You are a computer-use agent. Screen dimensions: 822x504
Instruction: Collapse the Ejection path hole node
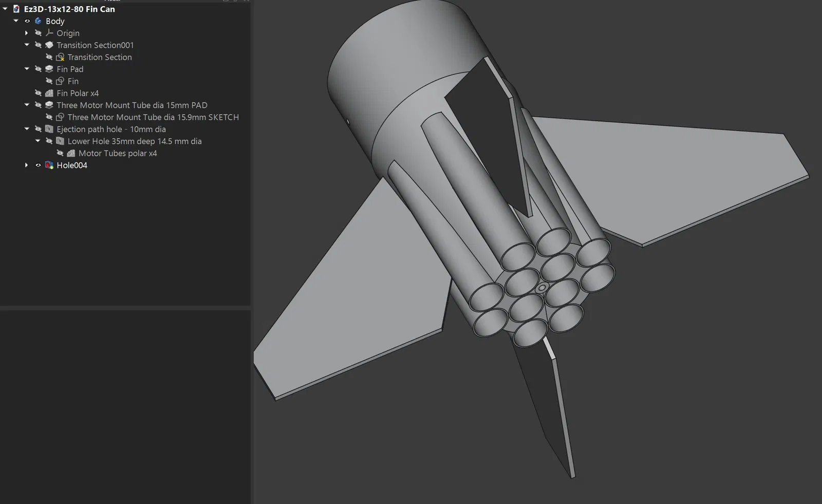point(27,129)
